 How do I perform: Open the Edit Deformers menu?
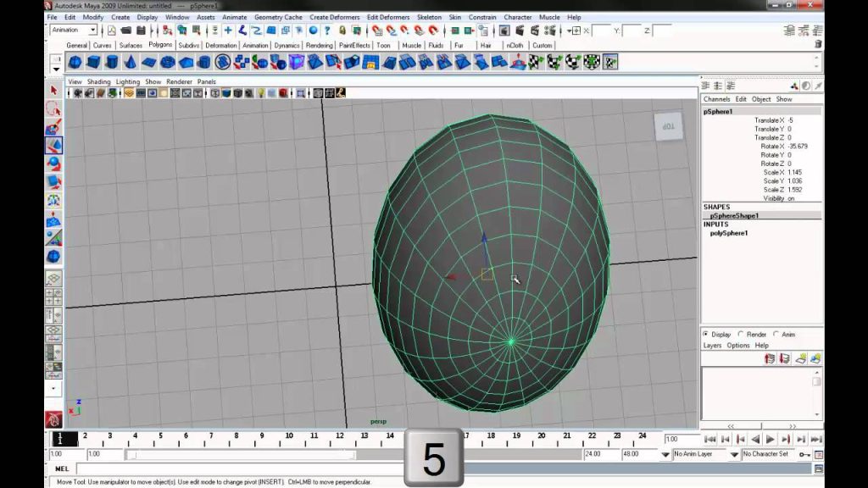click(x=388, y=17)
